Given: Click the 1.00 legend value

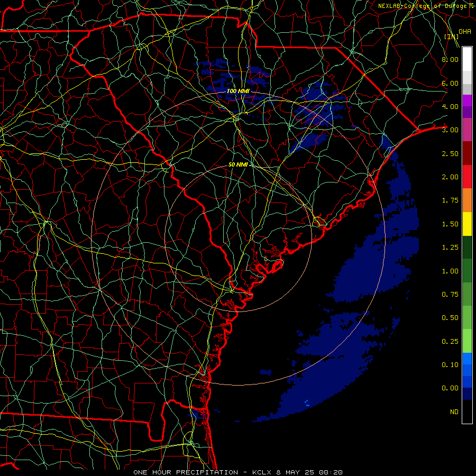Looking at the screenshot, I should click(450, 271).
